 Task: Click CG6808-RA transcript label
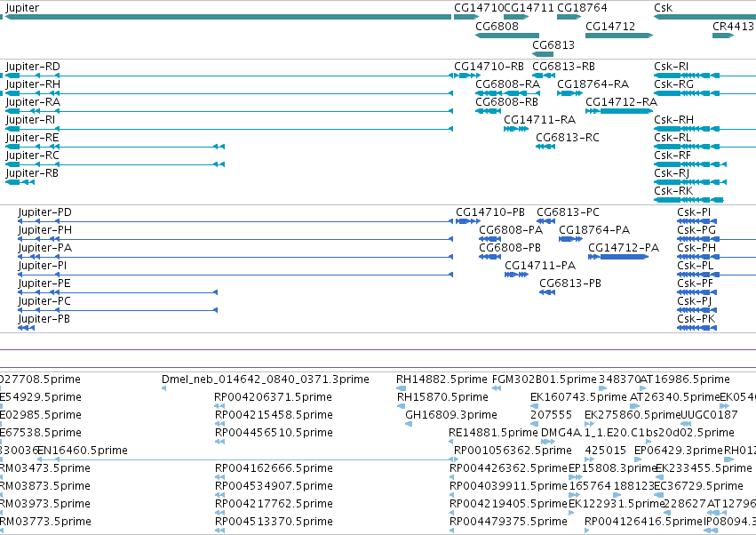pos(507,84)
